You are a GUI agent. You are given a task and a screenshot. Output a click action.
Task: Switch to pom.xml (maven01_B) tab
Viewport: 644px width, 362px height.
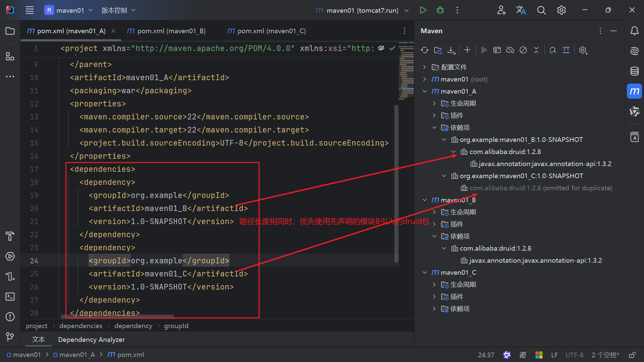(166, 31)
